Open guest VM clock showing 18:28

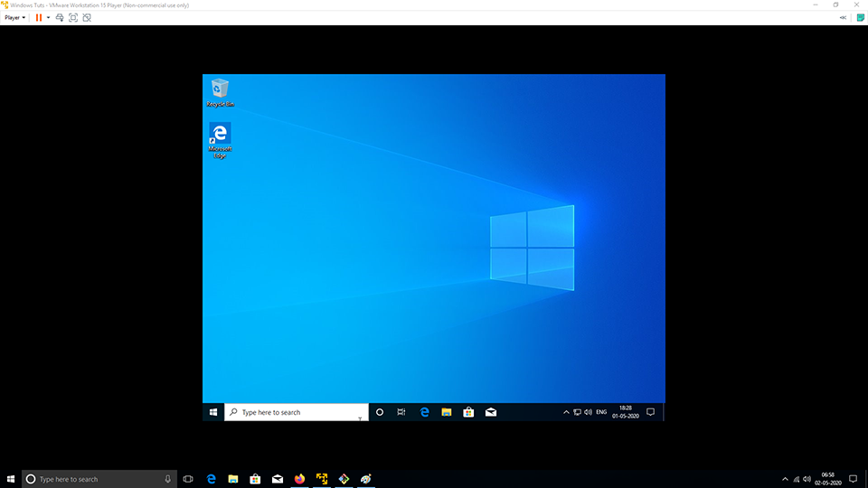tap(626, 412)
